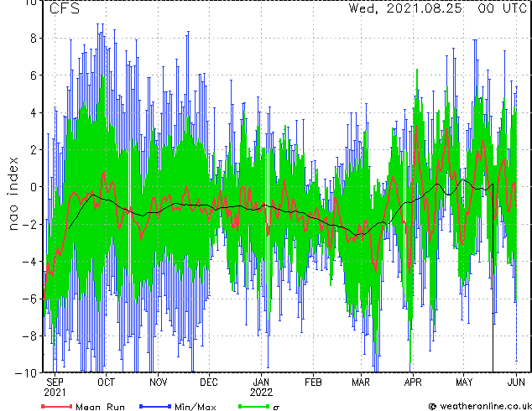
Task: Click the NOV axis label
Action: [158, 382]
